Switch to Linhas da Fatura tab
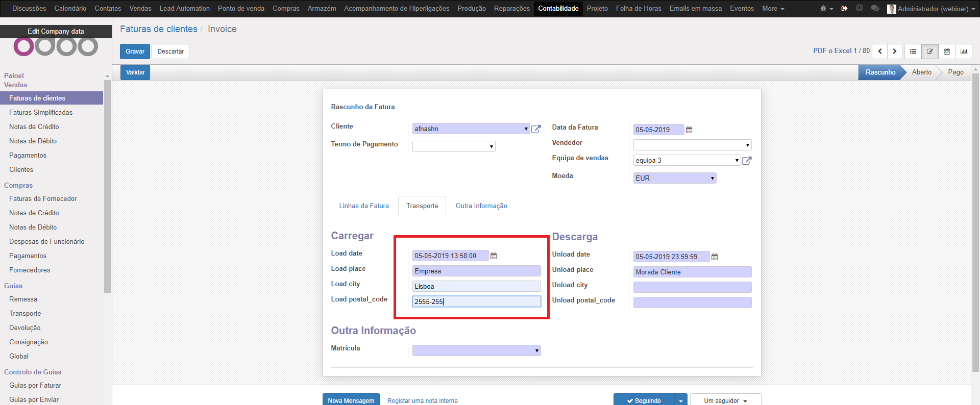 [x=364, y=206]
